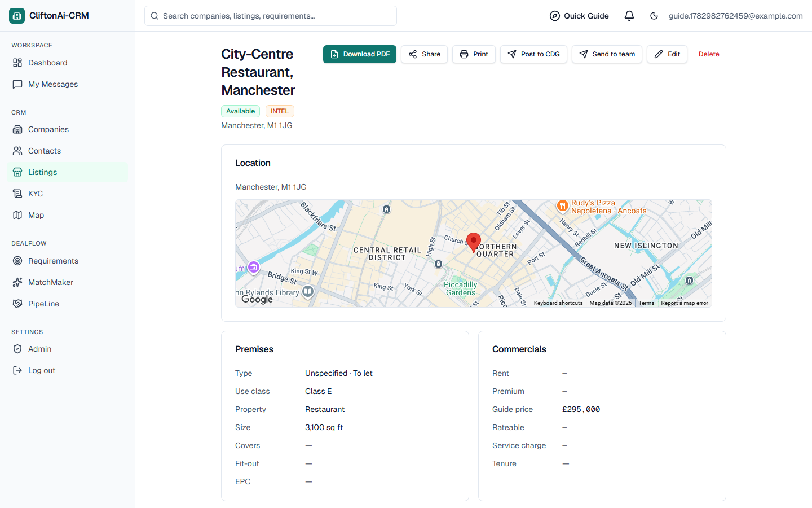812x508 pixels.
Task: Go to Requirements under Dealflow
Action: click(67, 261)
